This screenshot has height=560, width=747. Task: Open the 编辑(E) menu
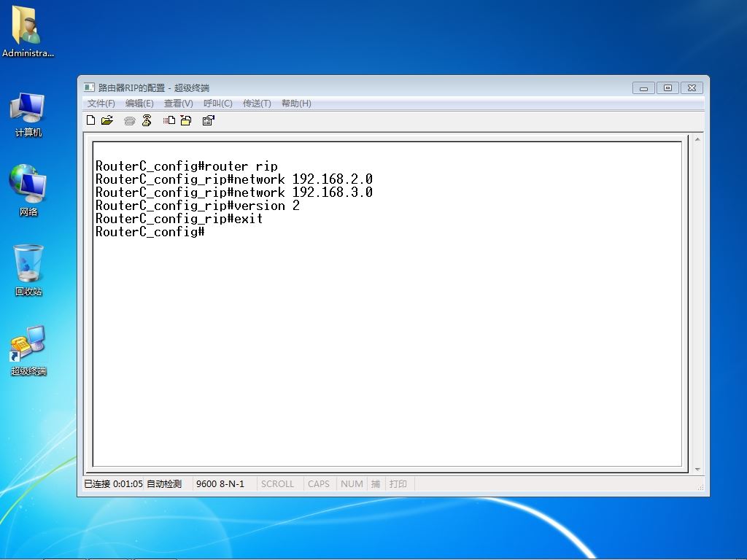click(139, 104)
